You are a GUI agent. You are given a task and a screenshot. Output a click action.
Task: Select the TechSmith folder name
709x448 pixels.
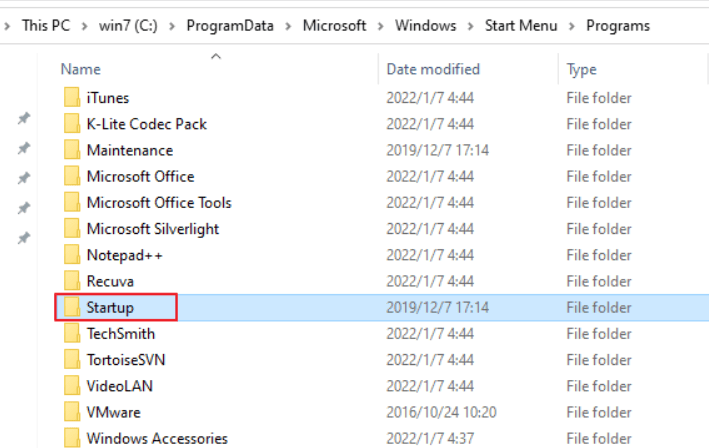coord(121,334)
